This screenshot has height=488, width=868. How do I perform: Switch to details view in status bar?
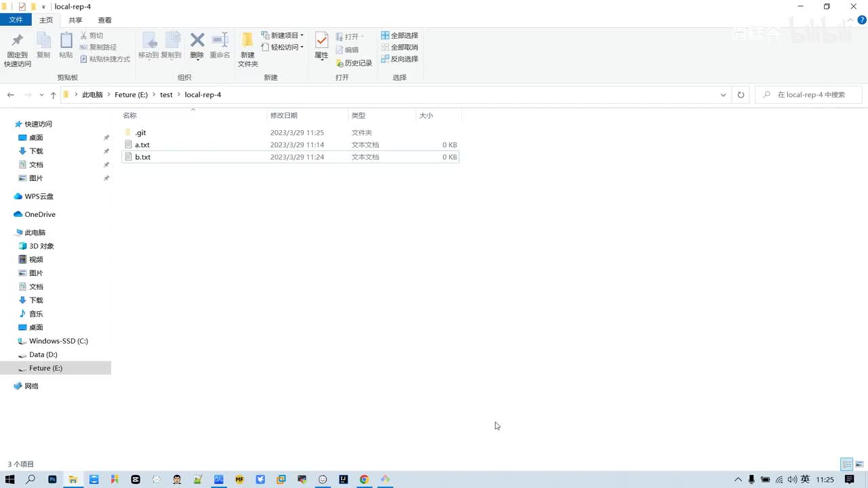(847, 464)
